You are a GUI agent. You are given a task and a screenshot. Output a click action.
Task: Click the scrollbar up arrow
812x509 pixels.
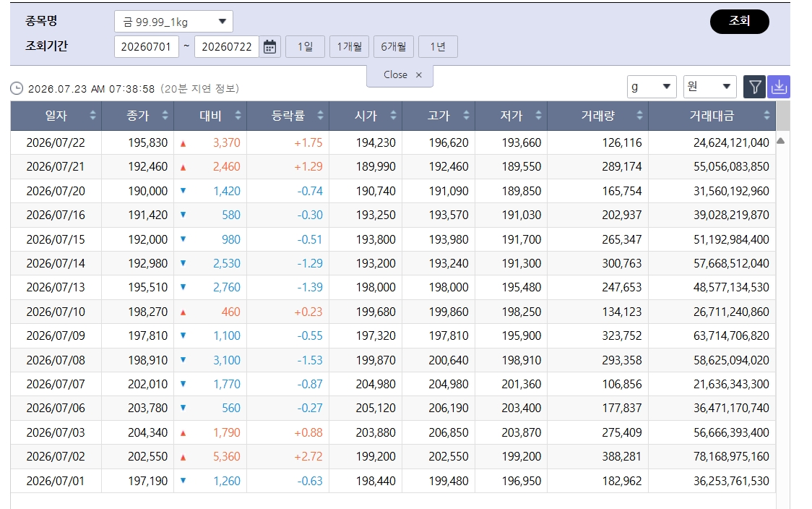coord(780,141)
